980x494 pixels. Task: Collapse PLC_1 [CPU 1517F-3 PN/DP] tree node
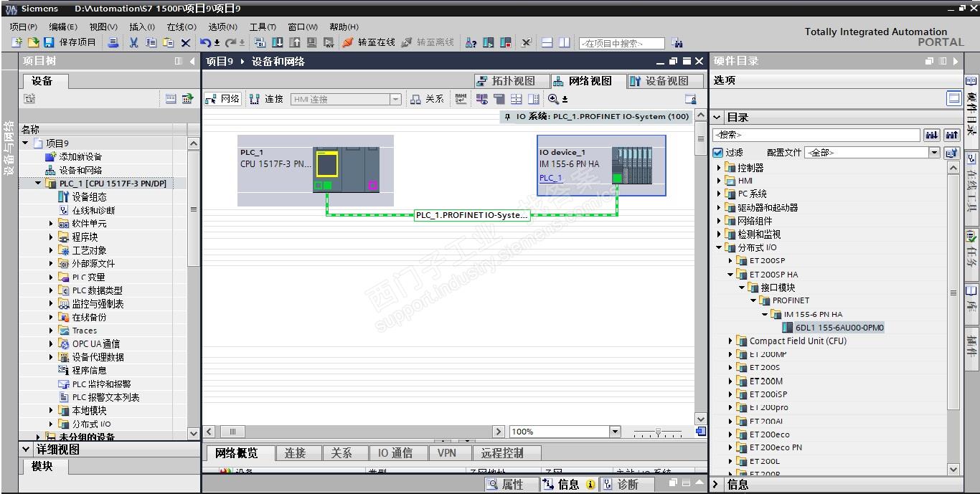point(39,184)
